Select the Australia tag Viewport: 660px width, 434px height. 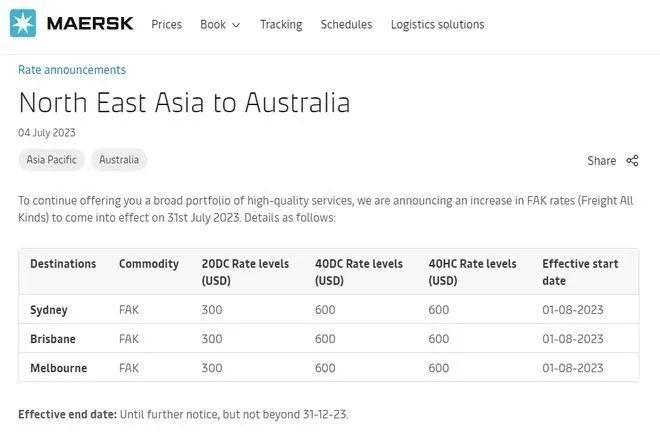pos(119,160)
